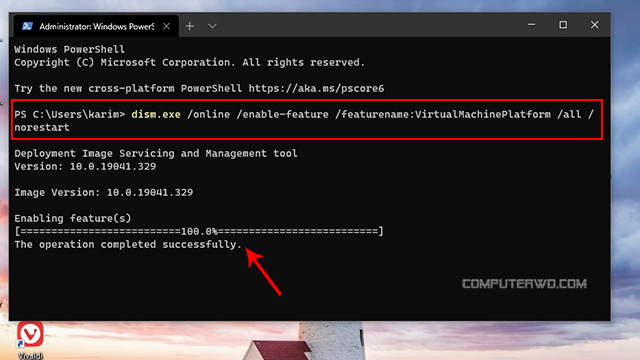Open the Vivaldi desktop shortcut
The image size is (640, 360).
point(30,340)
